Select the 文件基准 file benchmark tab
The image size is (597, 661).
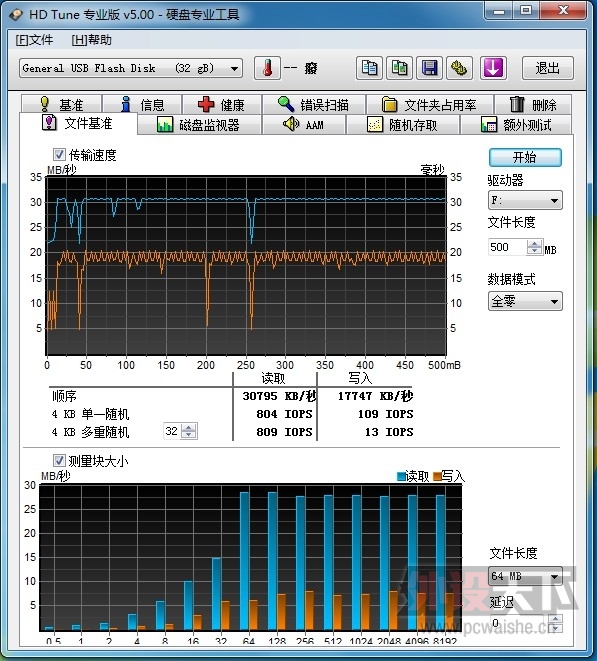[x=78, y=123]
